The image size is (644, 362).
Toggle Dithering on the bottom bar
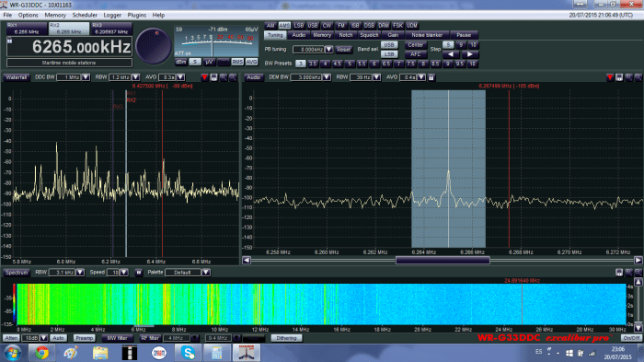[x=286, y=338]
